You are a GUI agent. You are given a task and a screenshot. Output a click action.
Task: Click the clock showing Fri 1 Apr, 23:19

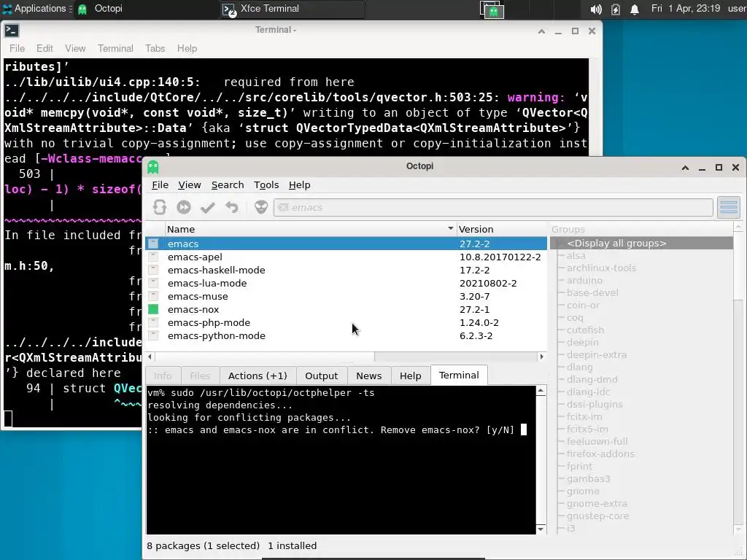[686, 9]
